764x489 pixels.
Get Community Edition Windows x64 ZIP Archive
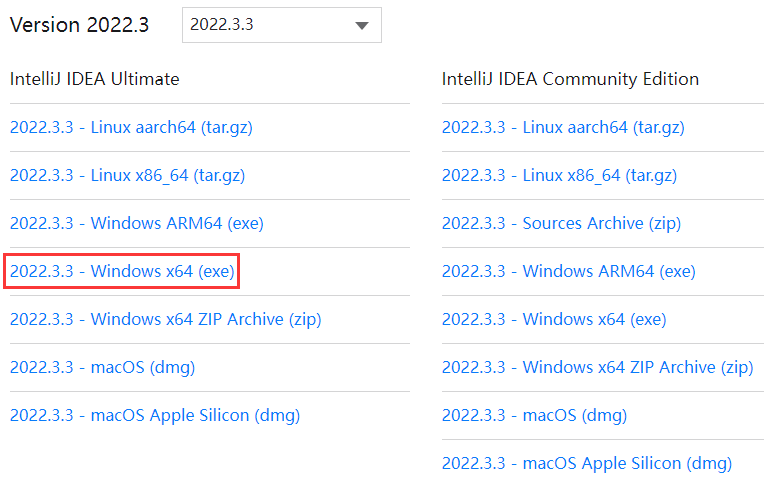597,367
